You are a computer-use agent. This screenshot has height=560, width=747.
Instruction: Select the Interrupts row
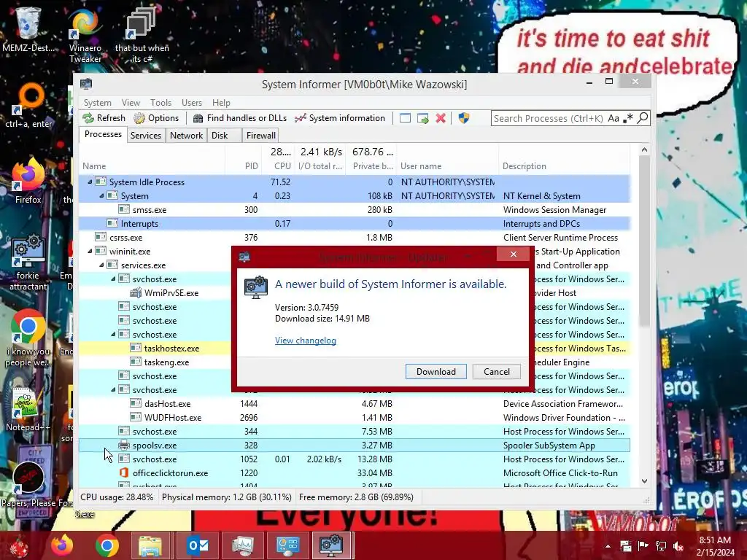355,223
